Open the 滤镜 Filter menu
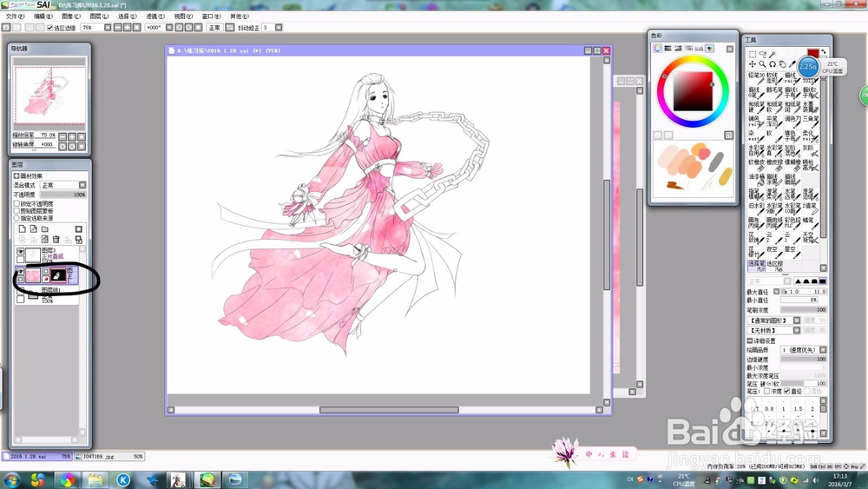868x489 pixels. pyautogui.click(x=155, y=17)
